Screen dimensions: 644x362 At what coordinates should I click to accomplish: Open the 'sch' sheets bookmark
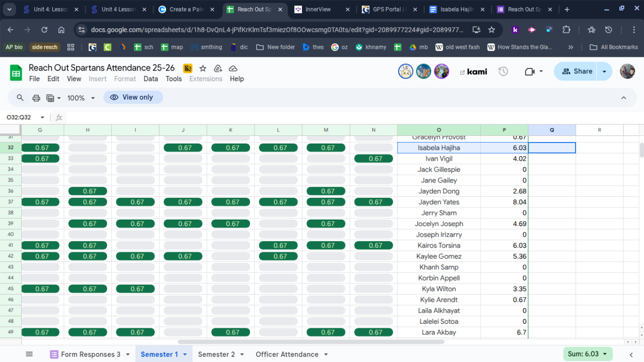click(x=143, y=47)
